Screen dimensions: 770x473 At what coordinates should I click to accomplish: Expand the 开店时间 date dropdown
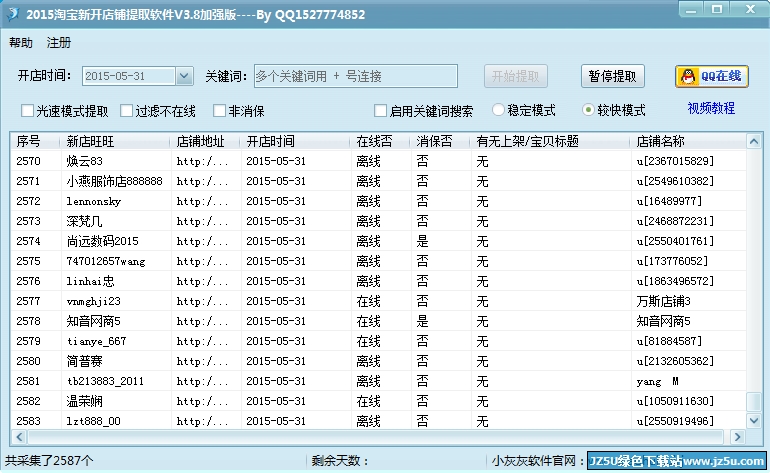(x=184, y=76)
